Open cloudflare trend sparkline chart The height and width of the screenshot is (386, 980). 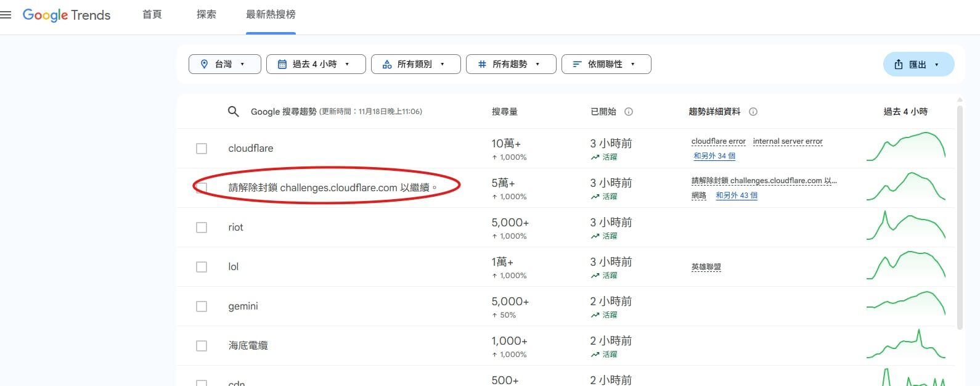click(x=906, y=147)
